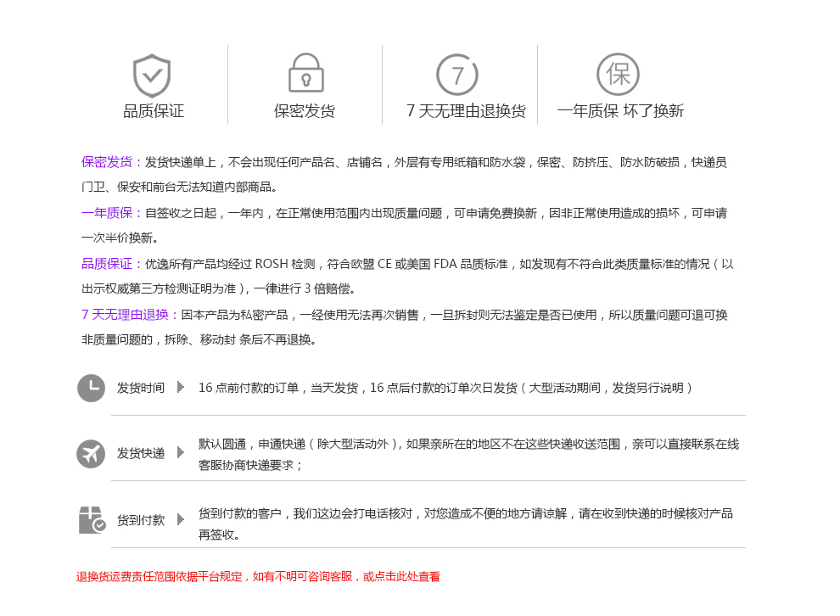Click the 发货时间 row label
This screenshot has width=840, height=616.
tap(141, 388)
